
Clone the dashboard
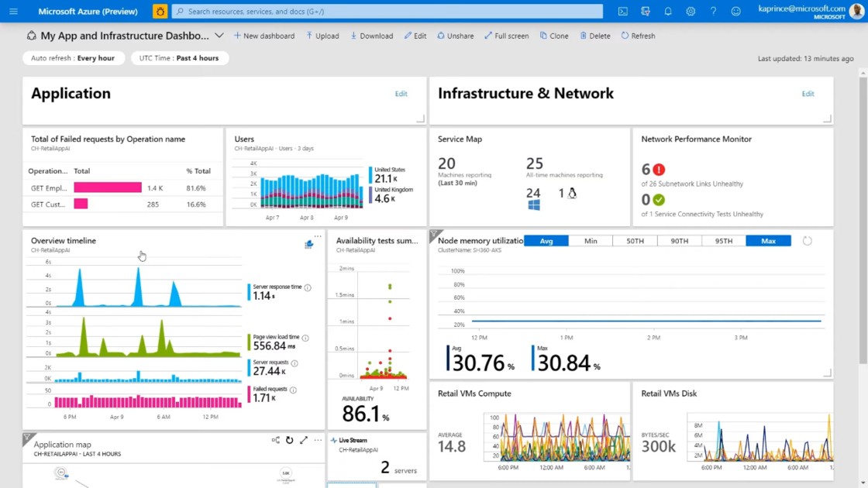click(554, 36)
